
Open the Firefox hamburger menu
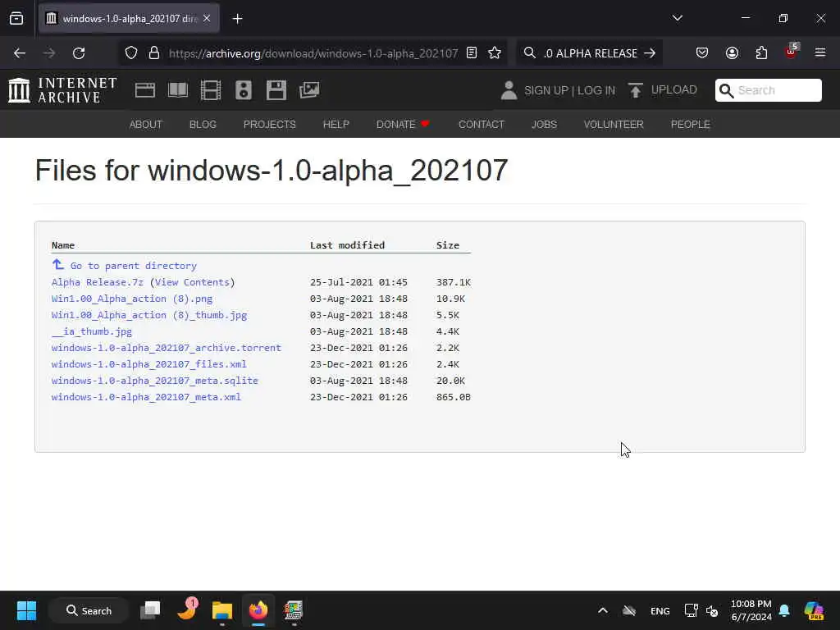(820, 53)
